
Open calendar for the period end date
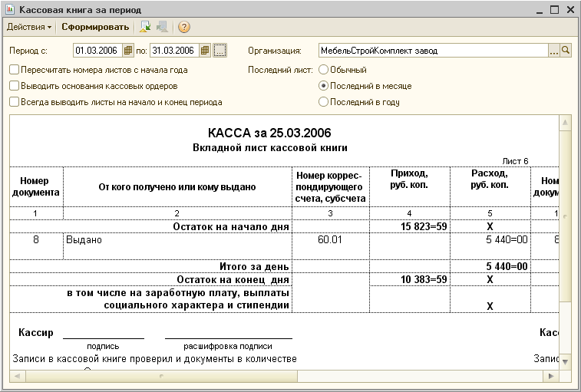point(204,51)
